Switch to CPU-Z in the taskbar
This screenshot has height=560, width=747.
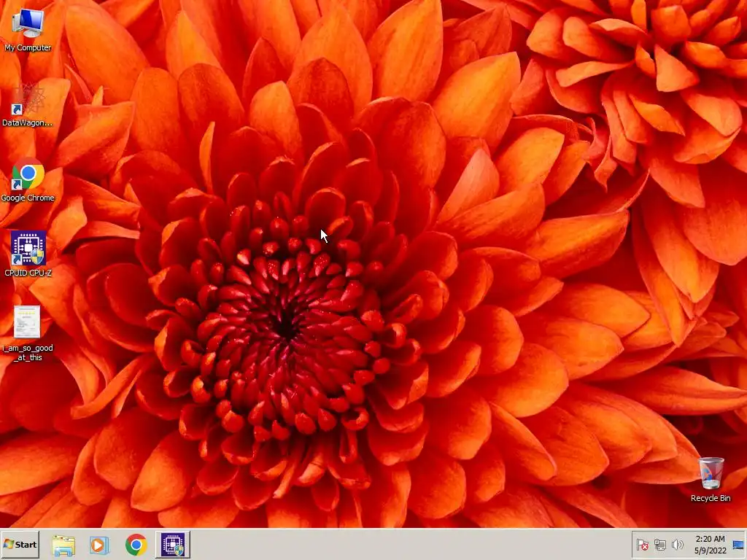click(173, 544)
